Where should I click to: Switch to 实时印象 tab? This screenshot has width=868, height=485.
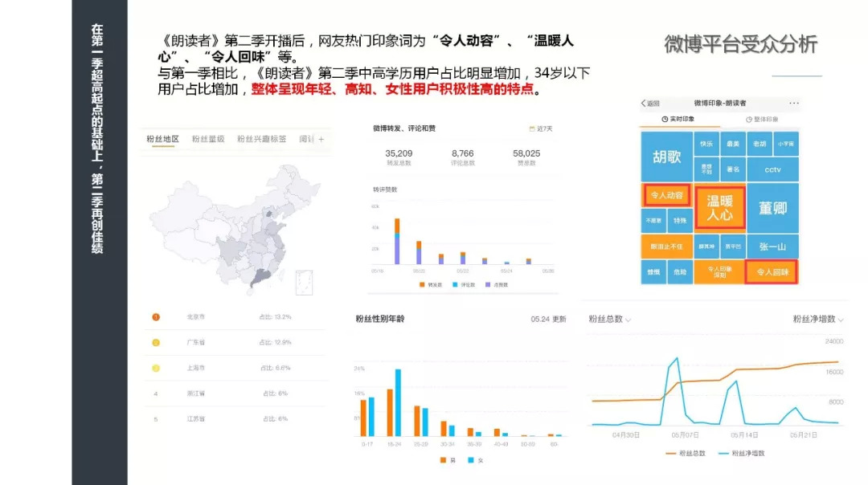click(x=678, y=119)
